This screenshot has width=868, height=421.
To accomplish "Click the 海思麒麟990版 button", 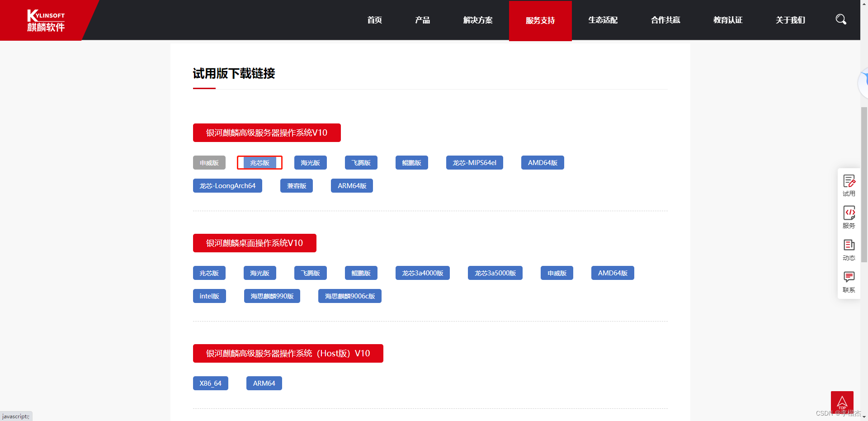I will tap(272, 296).
